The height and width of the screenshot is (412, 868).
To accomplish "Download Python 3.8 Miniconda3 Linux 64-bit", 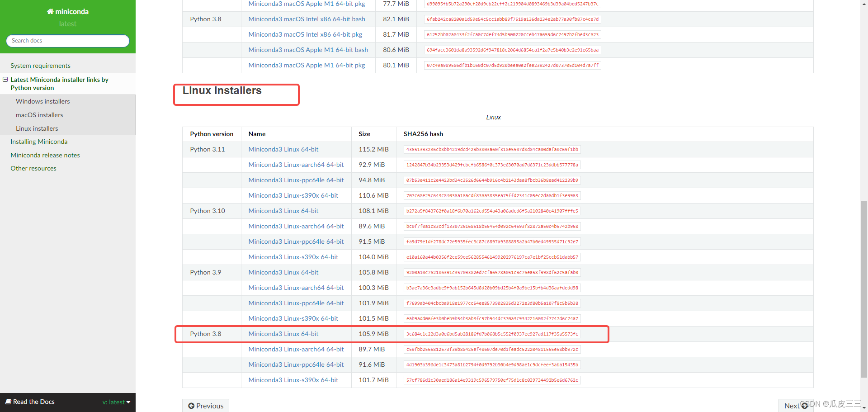I will tap(283, 334).
